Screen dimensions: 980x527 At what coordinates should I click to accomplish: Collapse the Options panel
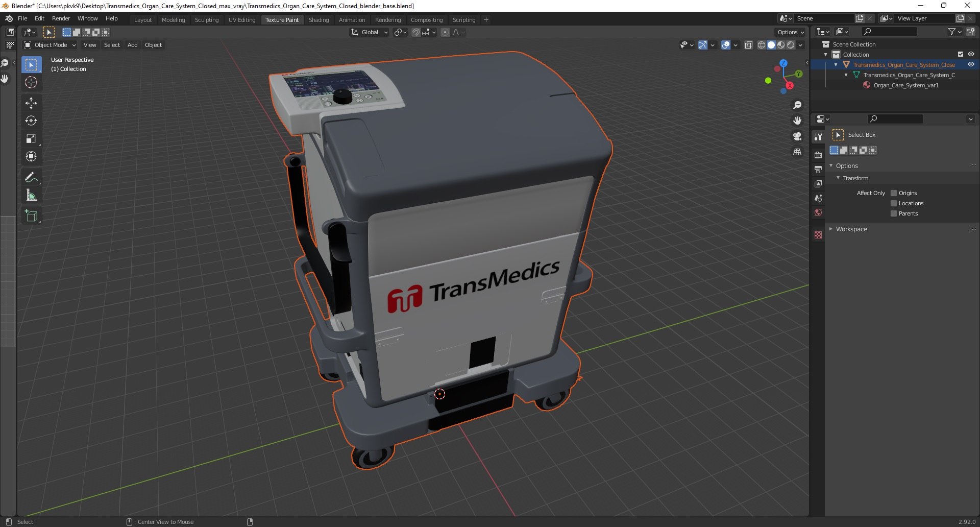846,166
